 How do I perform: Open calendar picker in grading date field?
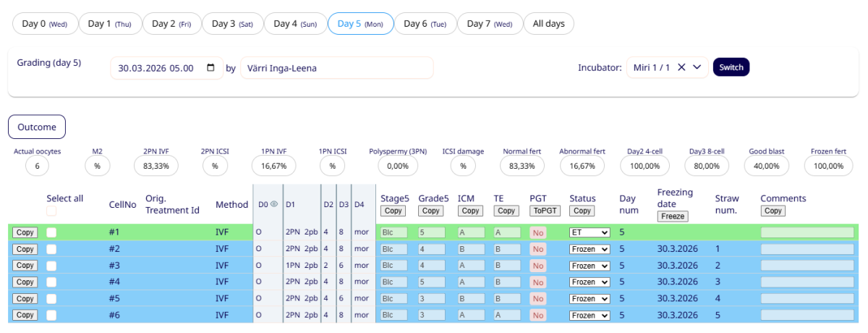point(210,68)
